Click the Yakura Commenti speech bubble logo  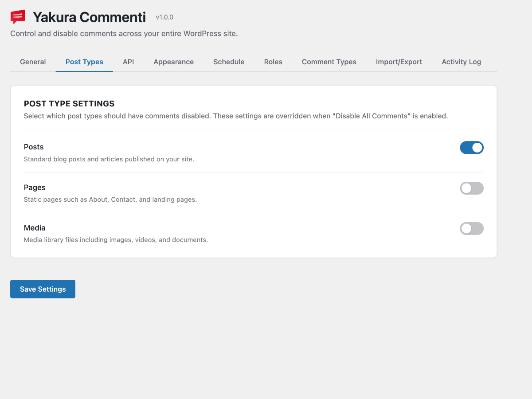pos(17,16)
